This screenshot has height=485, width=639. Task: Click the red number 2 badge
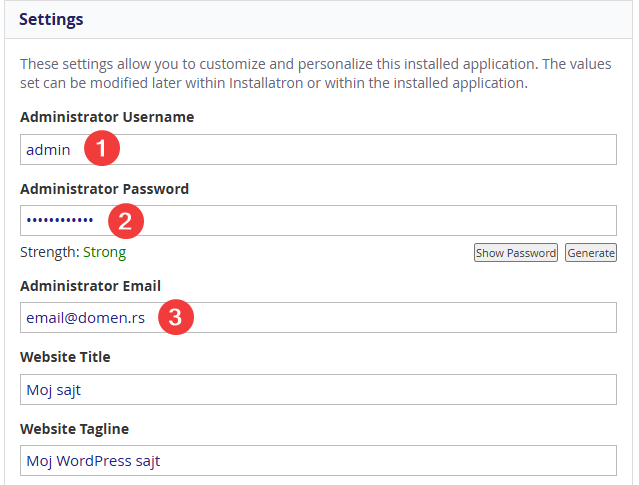tap(125, 221)
